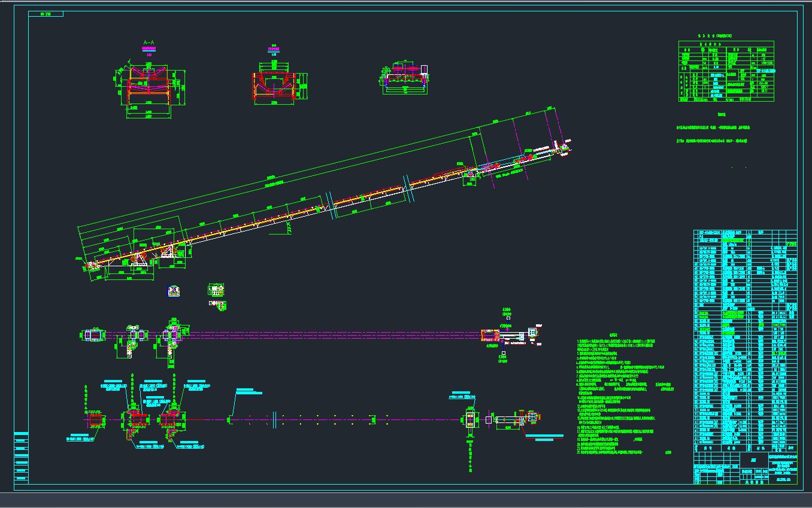The height and width of the screenshot is (508, 812).
Task: Select the A-A idler cross-section drawing
Action: pyautogui.click(x=149, y=87)
